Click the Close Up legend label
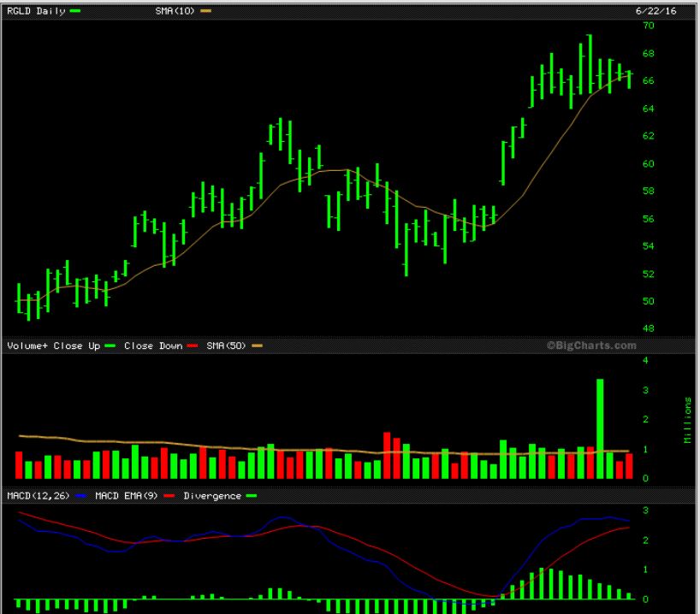Viewport: 700px width, 614px height. click(x=77, y=345)
